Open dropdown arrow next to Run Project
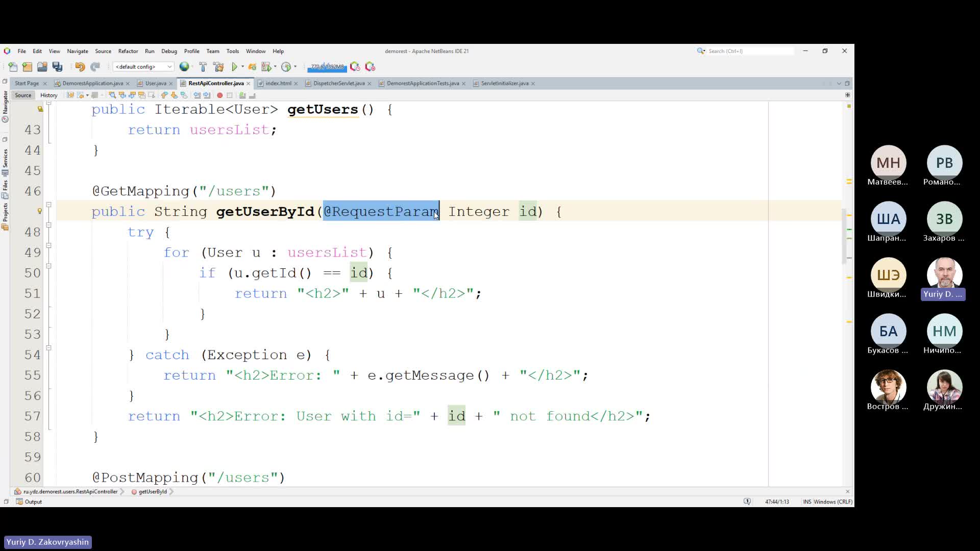Viewport: 980px width, 551px height. click(242, 66)
